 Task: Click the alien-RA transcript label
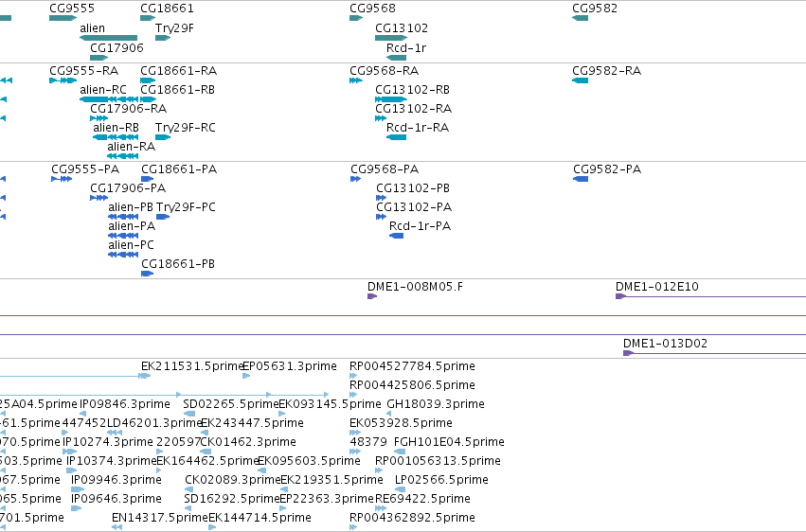(131, 147)
